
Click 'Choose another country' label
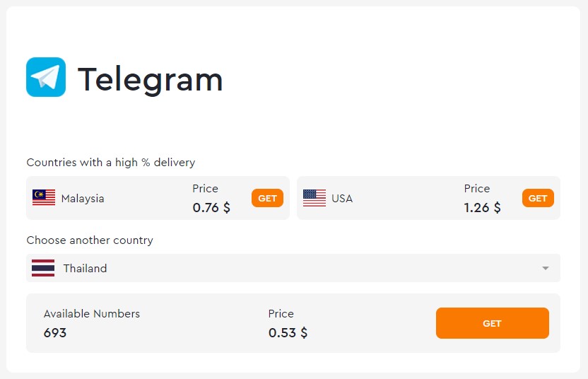[x=90, y=240]
